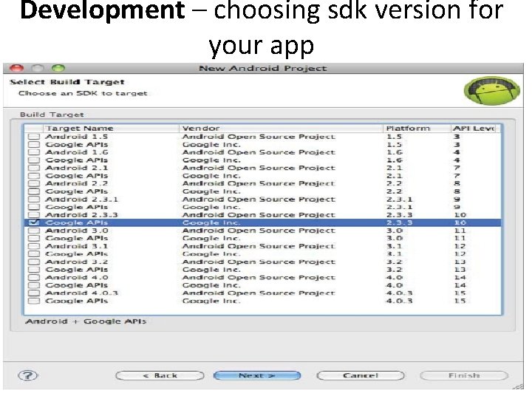Select the 'Android 2.3.3' target name
Viewport: 532px width, 399px height.
pos(82,215)
